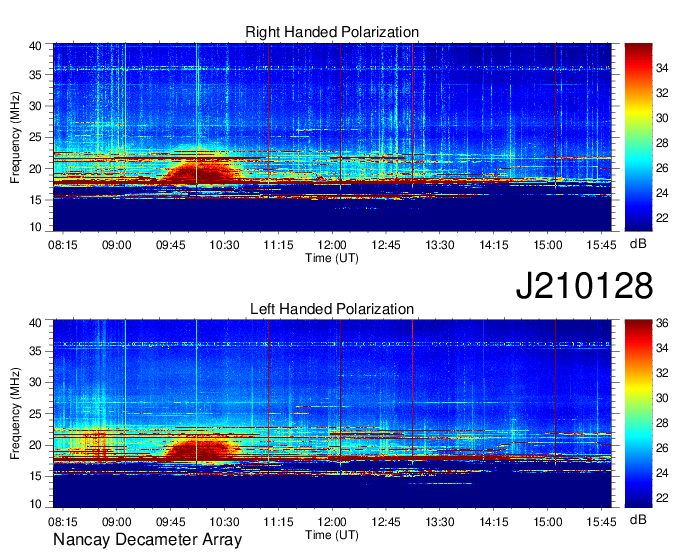Click the 40 MHz tick label on the Right Handed plot
This screenshot has height=552, width=680.
pos(36,46)
